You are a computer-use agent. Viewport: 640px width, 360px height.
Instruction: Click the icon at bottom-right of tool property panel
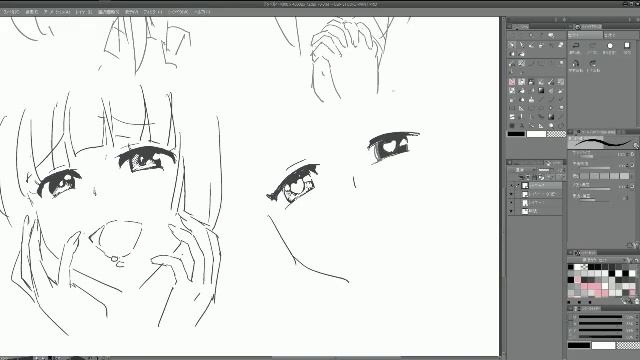(635, 245)
